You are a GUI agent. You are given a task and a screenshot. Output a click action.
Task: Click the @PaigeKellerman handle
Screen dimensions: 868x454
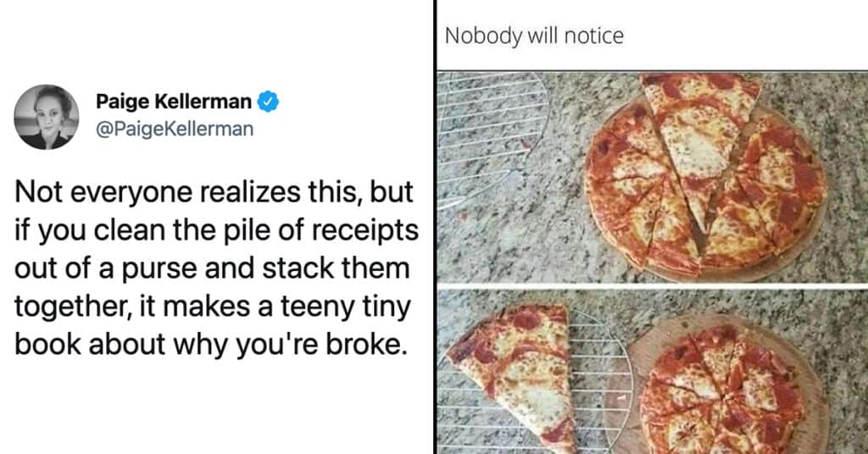pos(174,129)
